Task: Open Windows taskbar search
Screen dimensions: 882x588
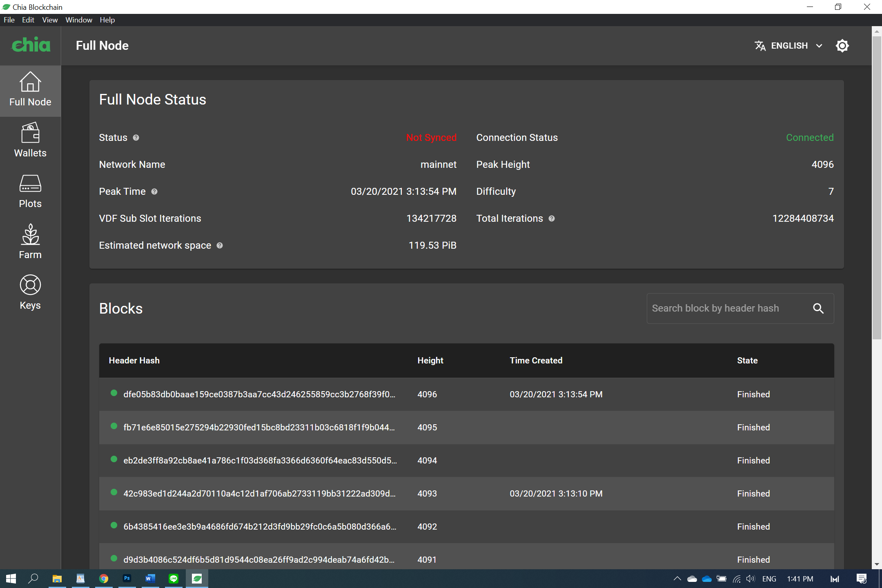Action: [33, 579]
